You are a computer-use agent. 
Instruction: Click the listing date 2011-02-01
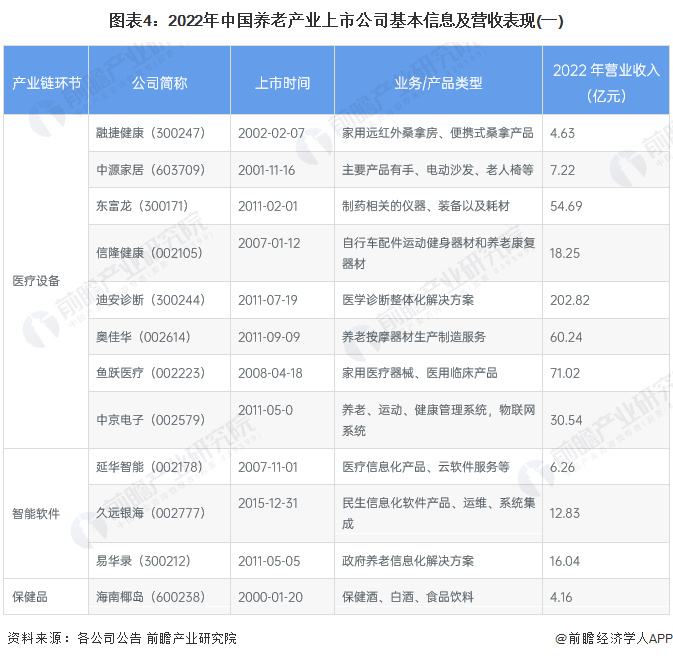coord(268,207)
